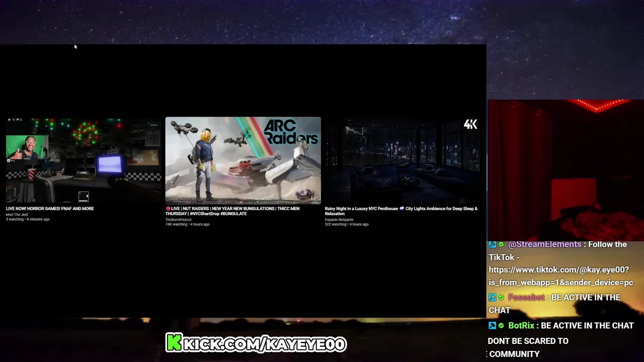Click '74K watching • 4 hours ago' text

[x=187, y=224]
